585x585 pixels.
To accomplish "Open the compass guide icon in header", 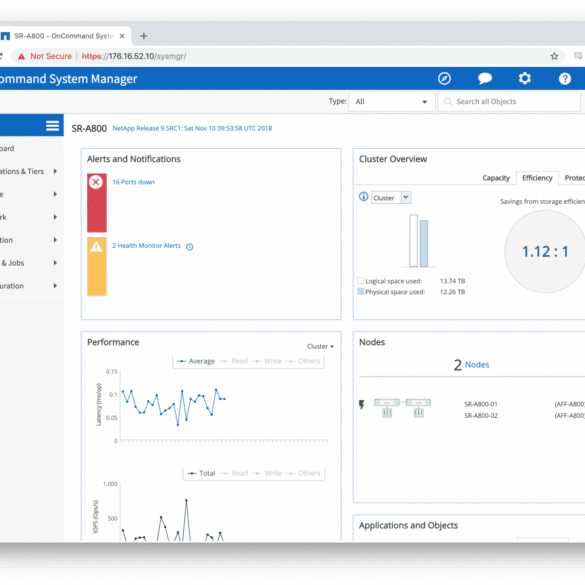I will 444,78.
